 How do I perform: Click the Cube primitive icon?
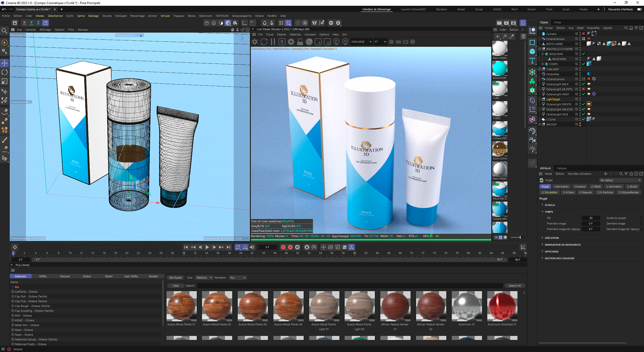coord(532,52)
